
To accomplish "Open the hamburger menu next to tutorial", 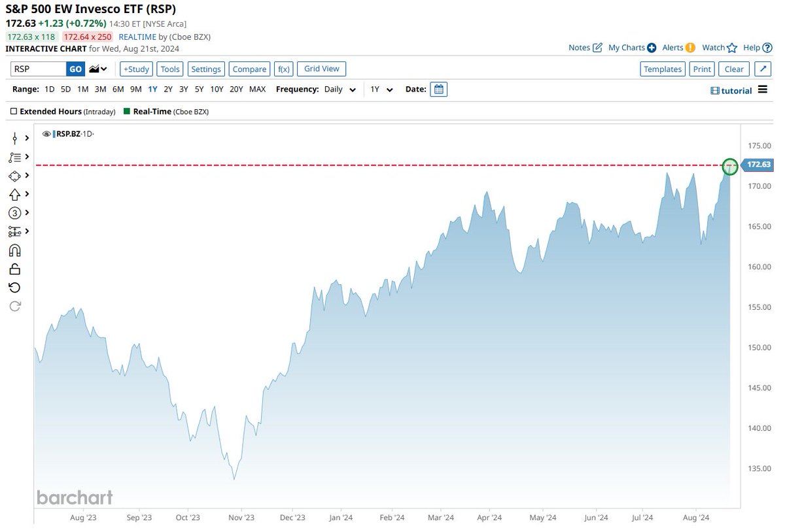I will click(x=763, y=90).
